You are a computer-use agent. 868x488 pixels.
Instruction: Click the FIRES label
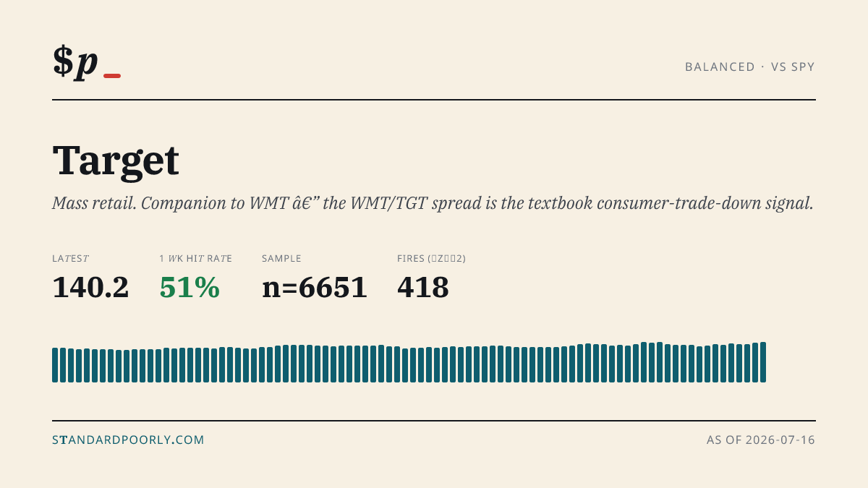tap(431, 258)
